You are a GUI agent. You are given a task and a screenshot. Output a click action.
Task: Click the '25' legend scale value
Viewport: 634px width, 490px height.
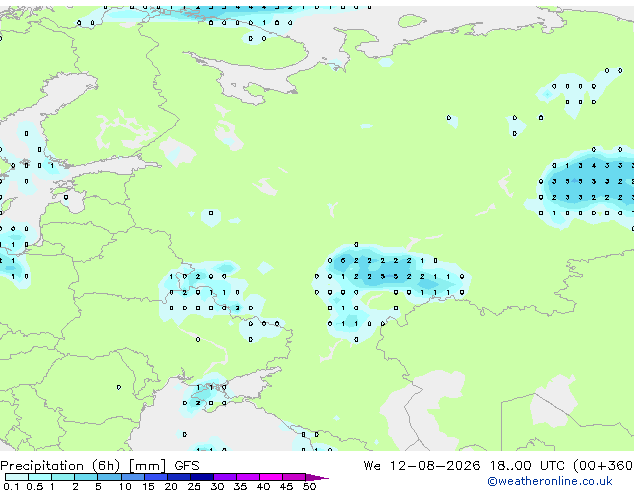[194, 486]
